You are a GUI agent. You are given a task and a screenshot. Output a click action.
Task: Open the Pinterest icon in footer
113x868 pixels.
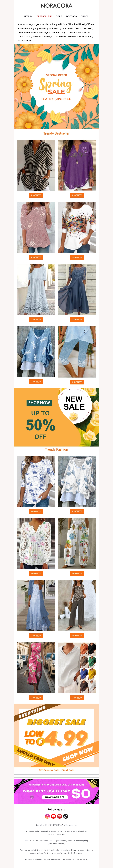click(x=59, y=816)
